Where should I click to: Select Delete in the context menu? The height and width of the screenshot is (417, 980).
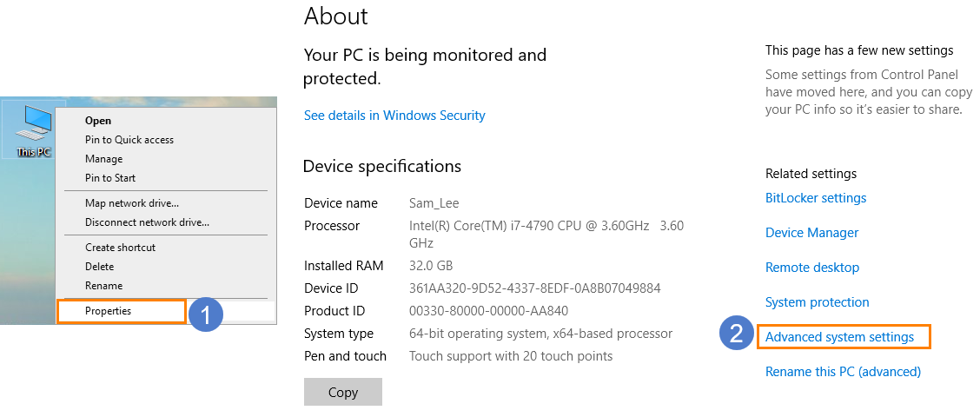[99, 267]
